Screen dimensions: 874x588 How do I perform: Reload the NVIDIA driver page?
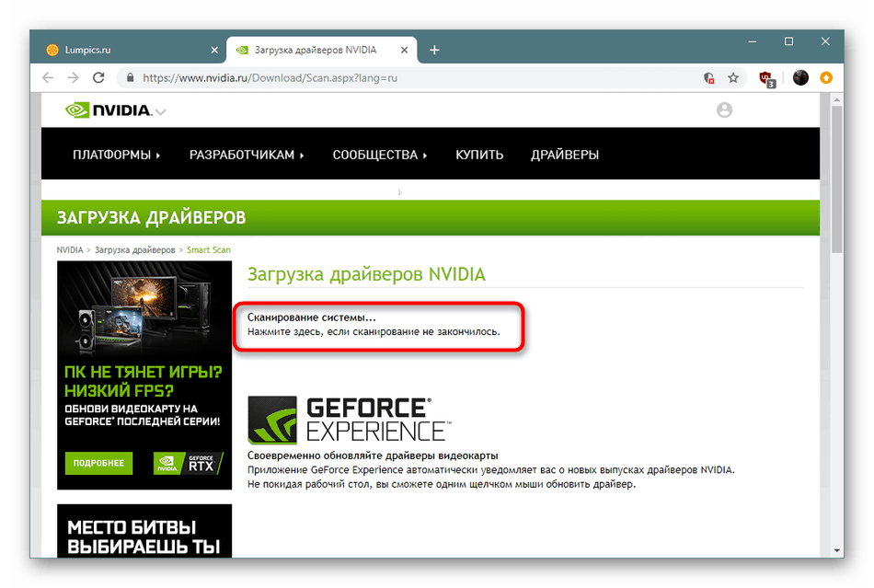98,78
